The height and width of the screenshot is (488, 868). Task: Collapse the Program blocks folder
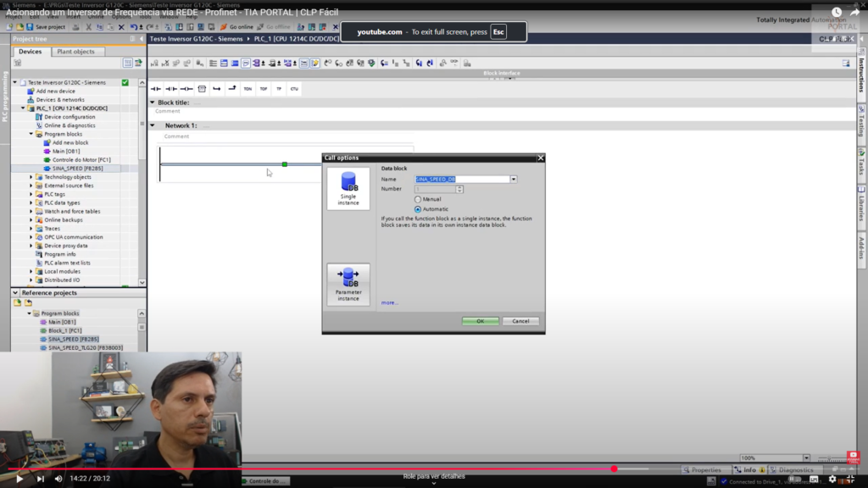click(31, 134)
